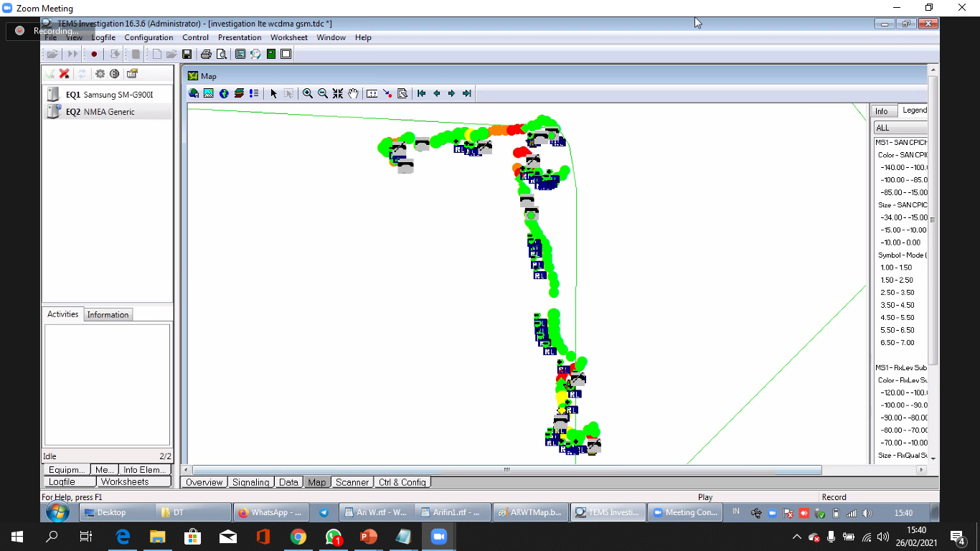Select the Info tab beside Legend
Viewport: 980px width, 551px height.
(x=881, y=110)
